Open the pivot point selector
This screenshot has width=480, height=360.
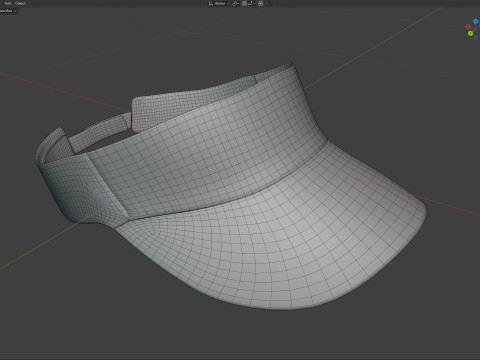pos(236,4)
